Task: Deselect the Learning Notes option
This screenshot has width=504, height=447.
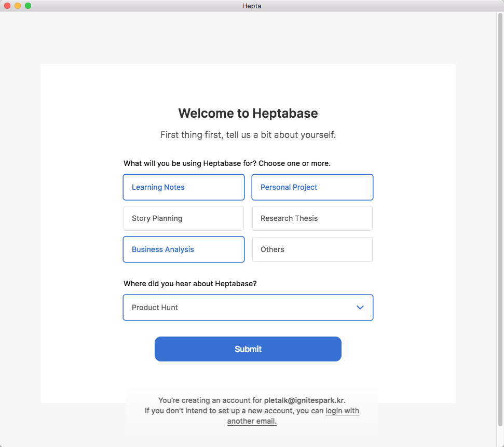Action: pos(184,187)
